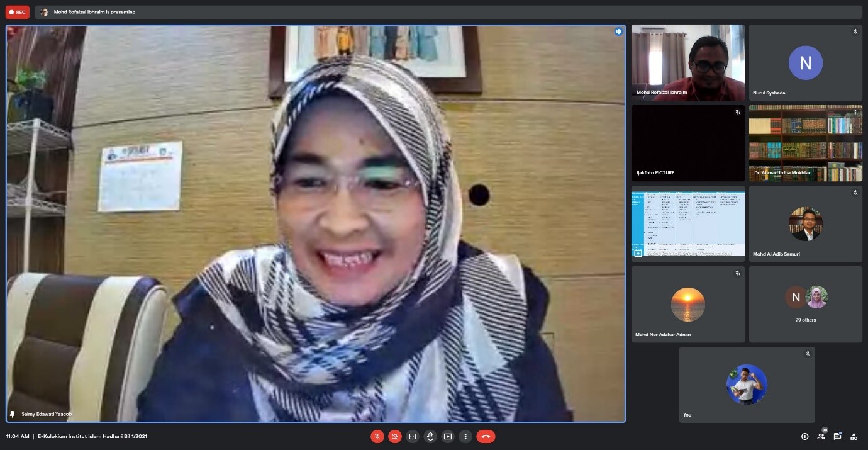Open the Activities panel
This screenshot has width=868, height=450.
[x=854, y=436]
